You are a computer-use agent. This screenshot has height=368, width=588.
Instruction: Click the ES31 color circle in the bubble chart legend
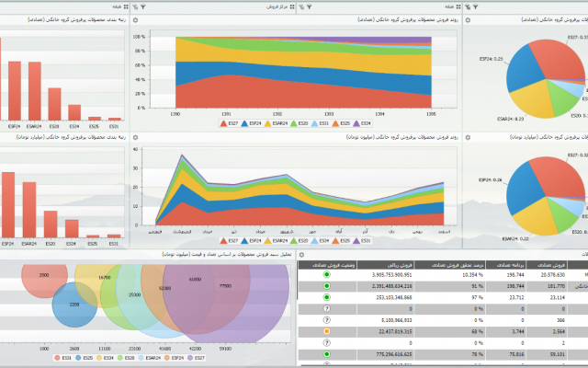(57, 358)
